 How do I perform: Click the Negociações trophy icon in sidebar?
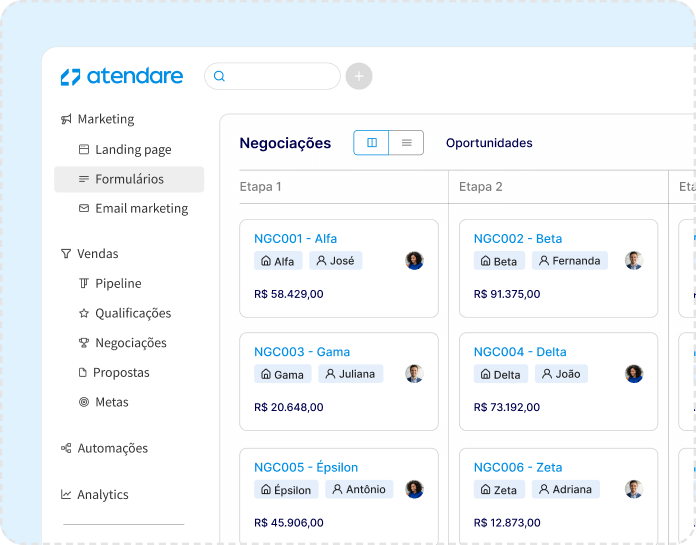[x=84, y=343]
